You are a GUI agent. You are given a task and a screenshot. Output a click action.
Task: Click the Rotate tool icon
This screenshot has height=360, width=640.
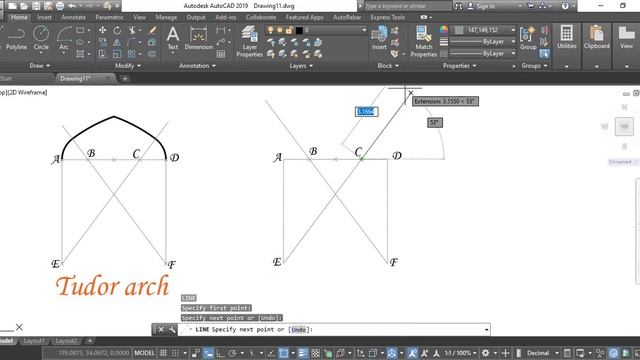(117, 30)
